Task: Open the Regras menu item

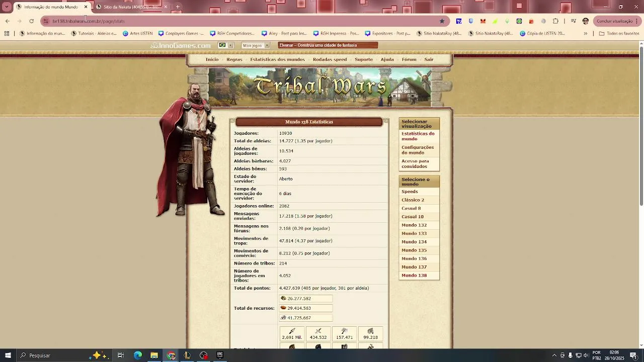Action: coord(234,59)
